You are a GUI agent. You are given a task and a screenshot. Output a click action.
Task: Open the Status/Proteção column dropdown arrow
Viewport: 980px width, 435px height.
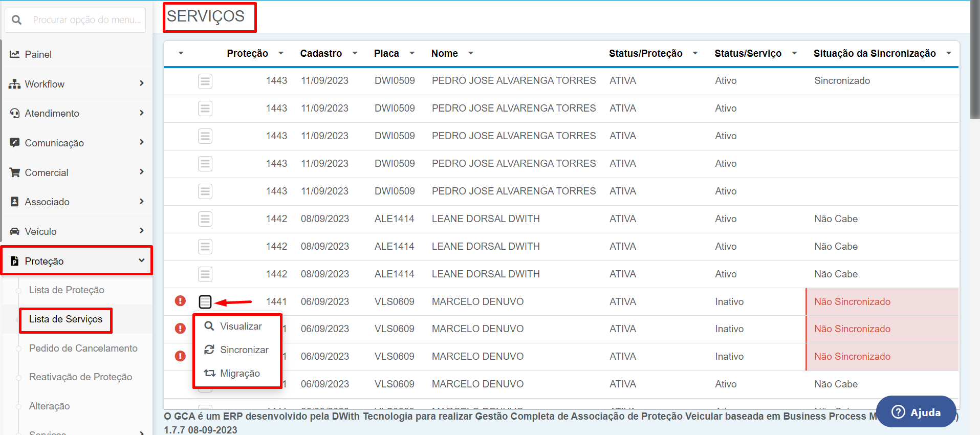click(695, 53)
